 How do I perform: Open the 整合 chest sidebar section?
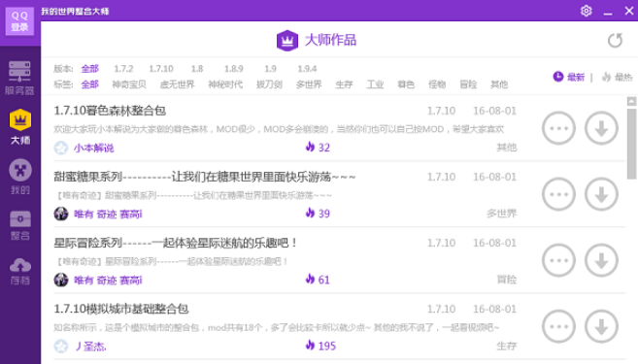pos(20,226)
